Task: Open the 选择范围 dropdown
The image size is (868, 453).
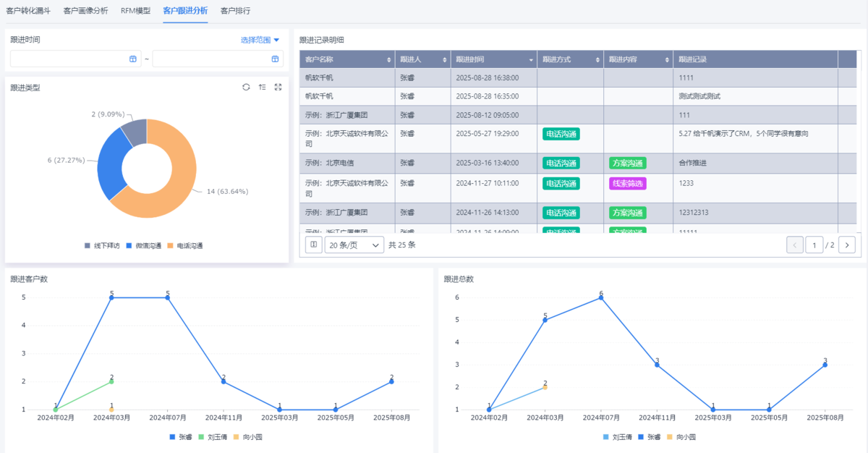Action: (260, 40)
